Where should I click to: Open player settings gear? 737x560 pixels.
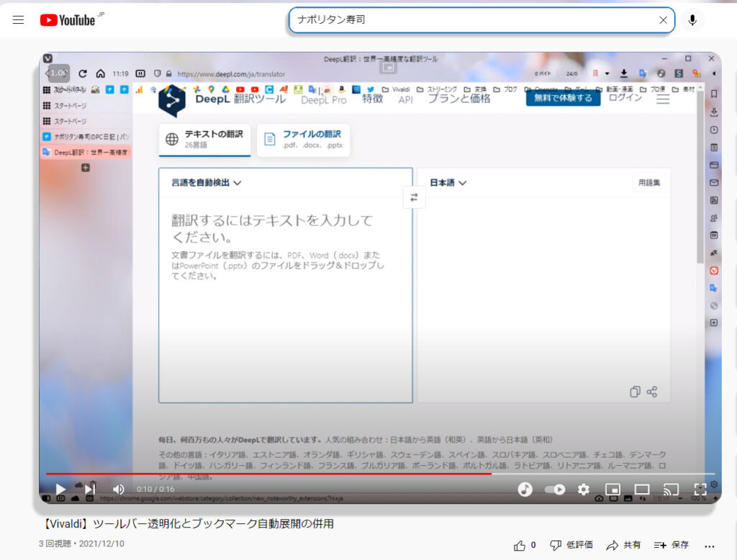[x=583, y=489]
